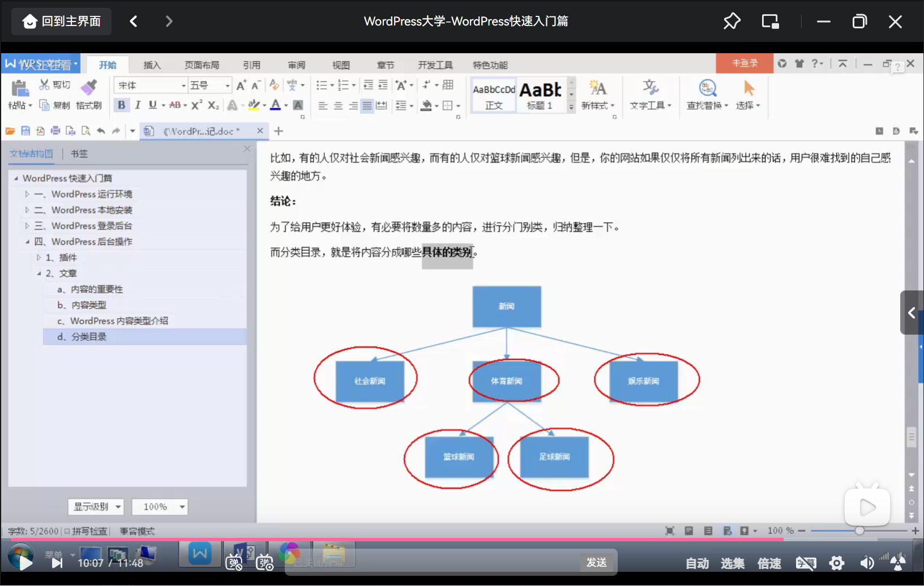Toggle danmaku display on the player

pos(234,563)
